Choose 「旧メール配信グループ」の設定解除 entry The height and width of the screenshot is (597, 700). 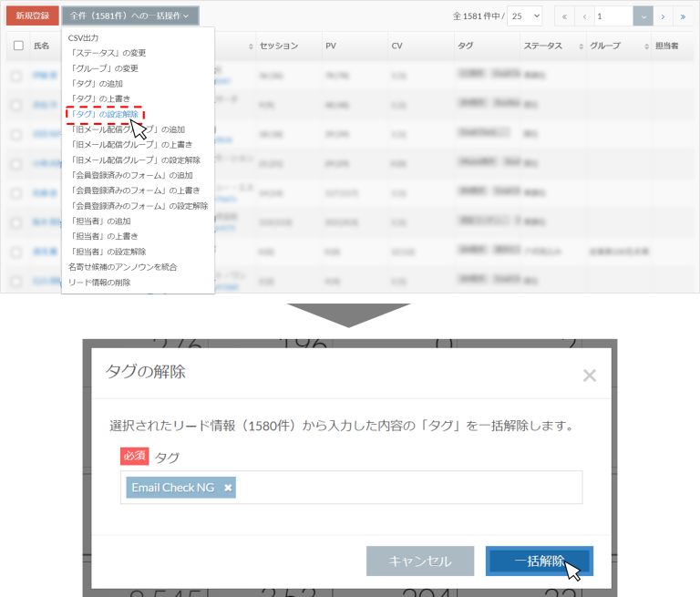click(134, 160)
